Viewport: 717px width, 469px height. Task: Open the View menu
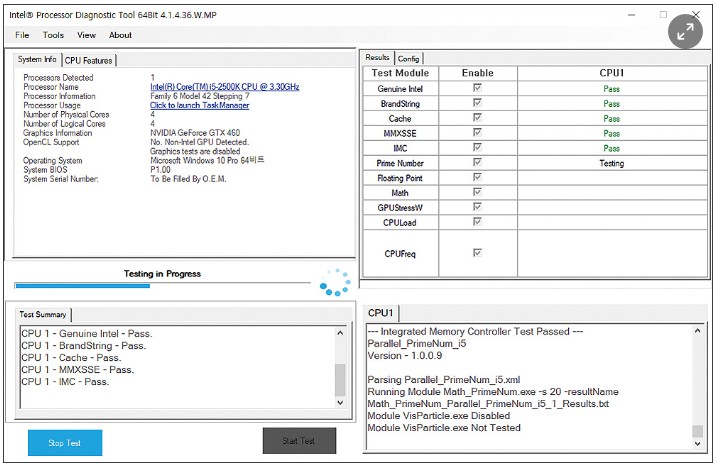[x=86, y=35]
